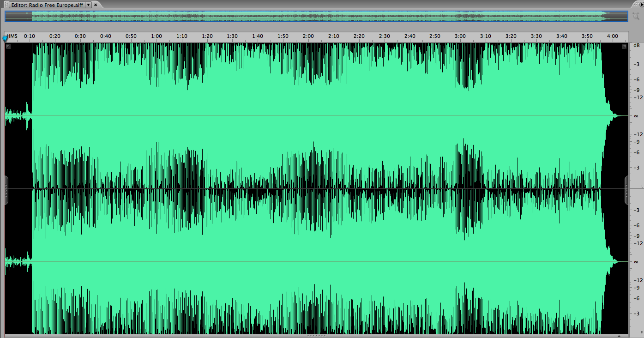This screenshot has width=644, height=338.
Task: Click 2:00 on the time ruler
Action: 308,36
